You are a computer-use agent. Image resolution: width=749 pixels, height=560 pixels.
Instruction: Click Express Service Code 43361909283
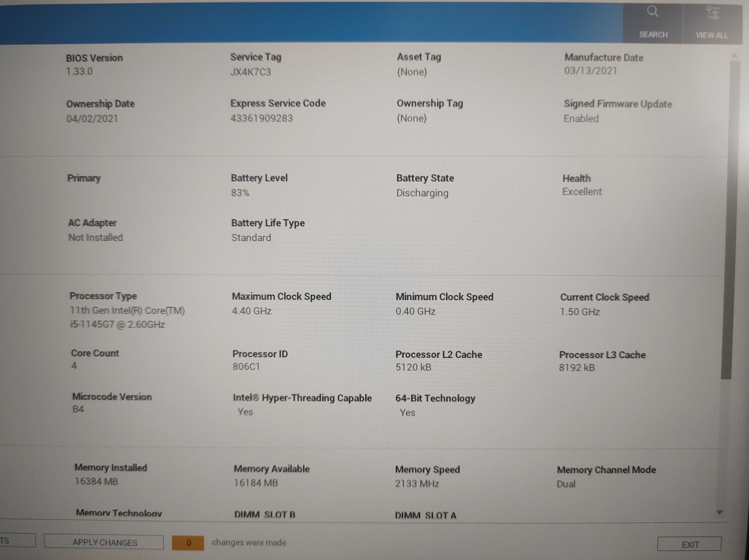[261, 118]
